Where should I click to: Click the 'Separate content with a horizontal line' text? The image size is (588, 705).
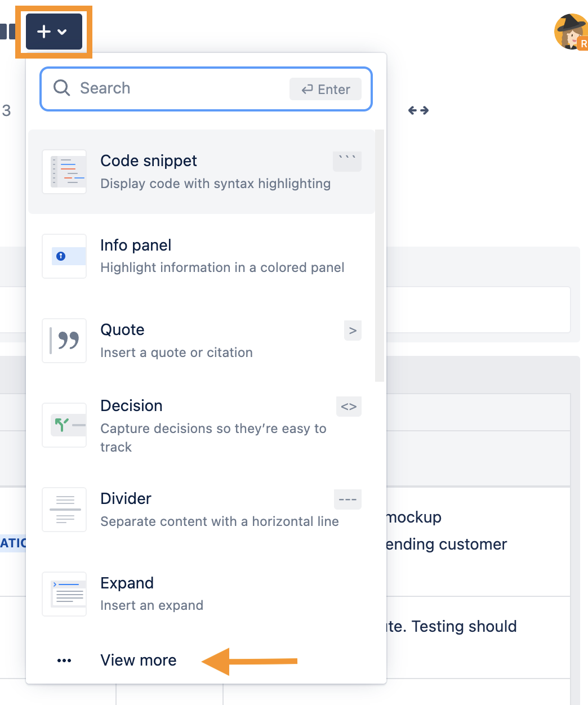220,521
